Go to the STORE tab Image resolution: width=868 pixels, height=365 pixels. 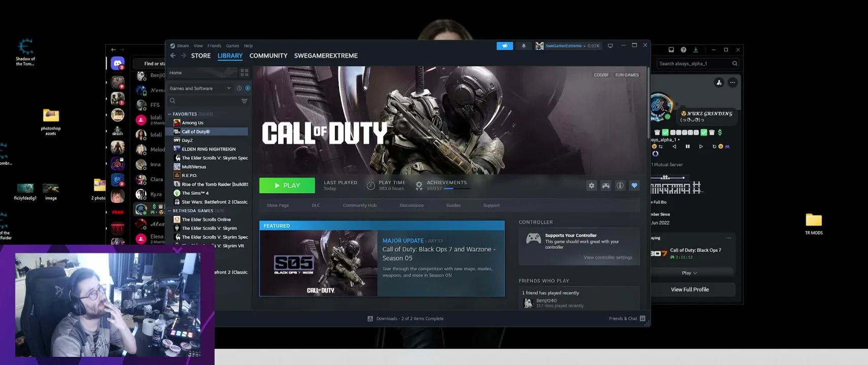(201, 56)
